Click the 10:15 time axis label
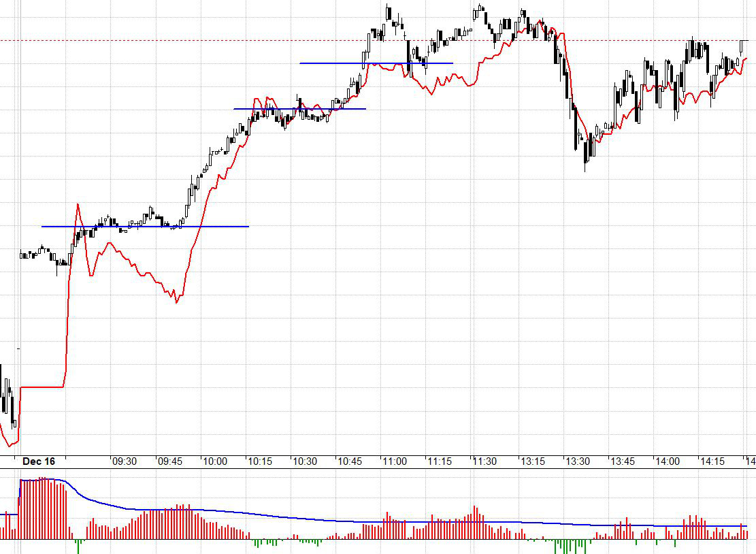The image size is (756, 554). click(260, 461)
